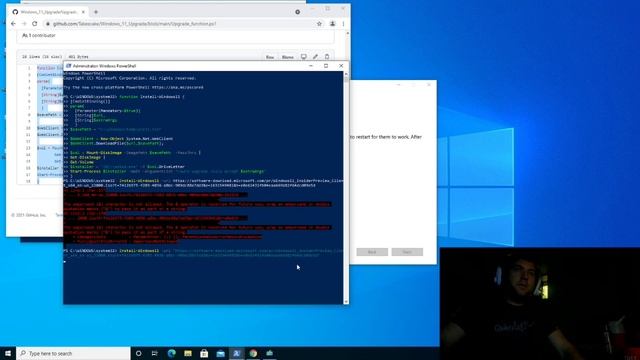Click the last taskbar app icon
This screenshot has width=640, height=360.
point(269,353)
